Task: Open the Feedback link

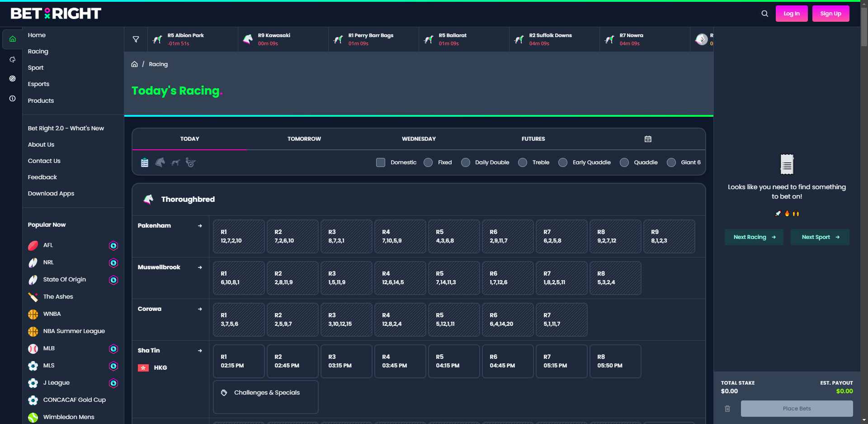Action: point(42,177)
